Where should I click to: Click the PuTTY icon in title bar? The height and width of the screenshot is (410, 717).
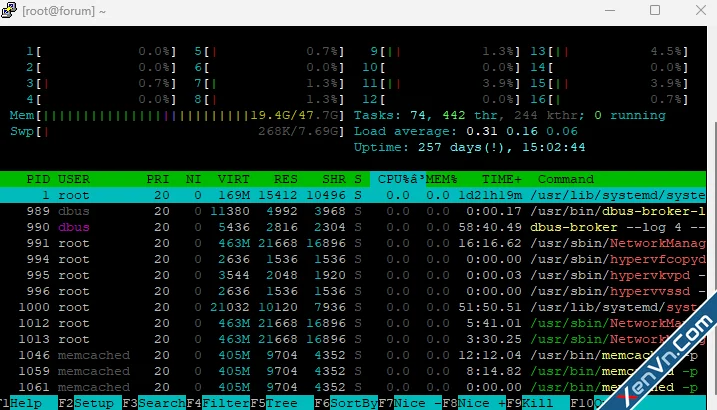coord(9,10)
